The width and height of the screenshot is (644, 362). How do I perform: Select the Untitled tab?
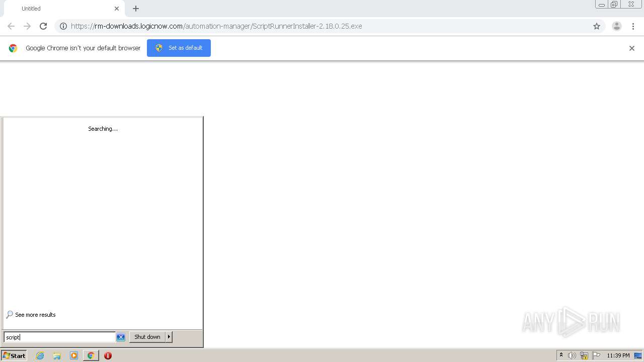click(x=64, y=9)
